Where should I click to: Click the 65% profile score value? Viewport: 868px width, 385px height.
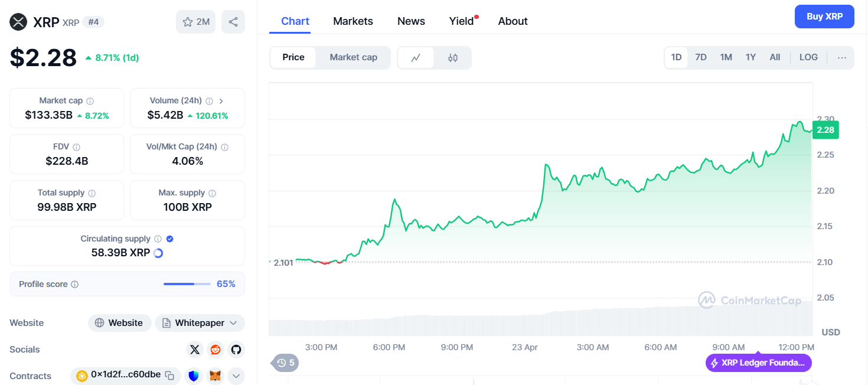[226, 284]
